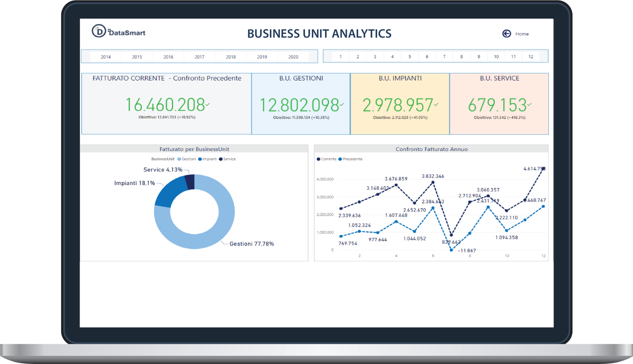Click the 3.832.346 data point
Viewport: 633px width, 364px height.
[x=433, y=182]
